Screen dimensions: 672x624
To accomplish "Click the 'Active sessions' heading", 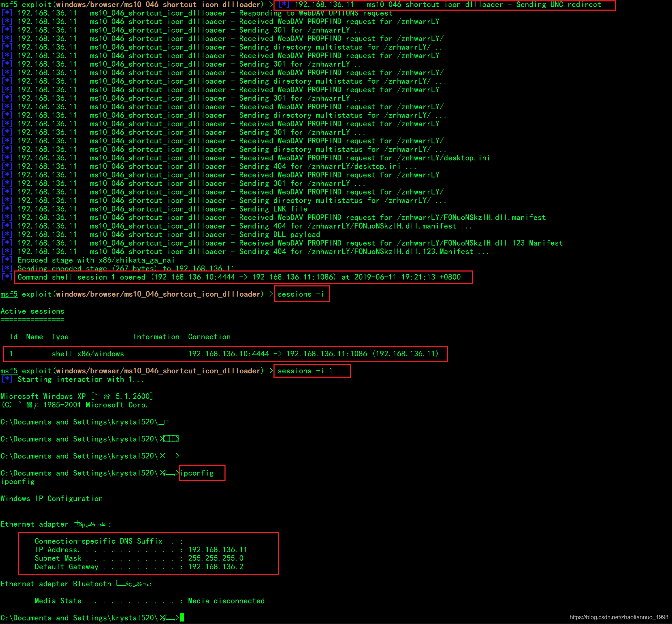I will point(32,311).
